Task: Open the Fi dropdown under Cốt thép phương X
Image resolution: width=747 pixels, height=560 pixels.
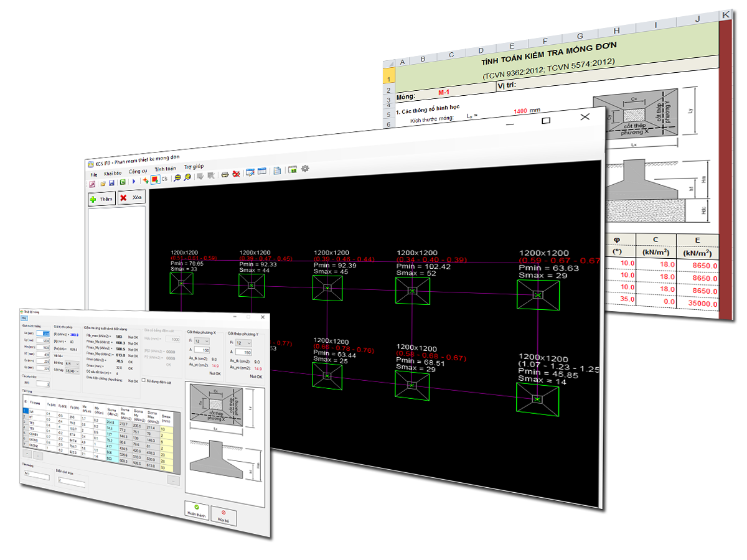Action: (x=202, y=341)
